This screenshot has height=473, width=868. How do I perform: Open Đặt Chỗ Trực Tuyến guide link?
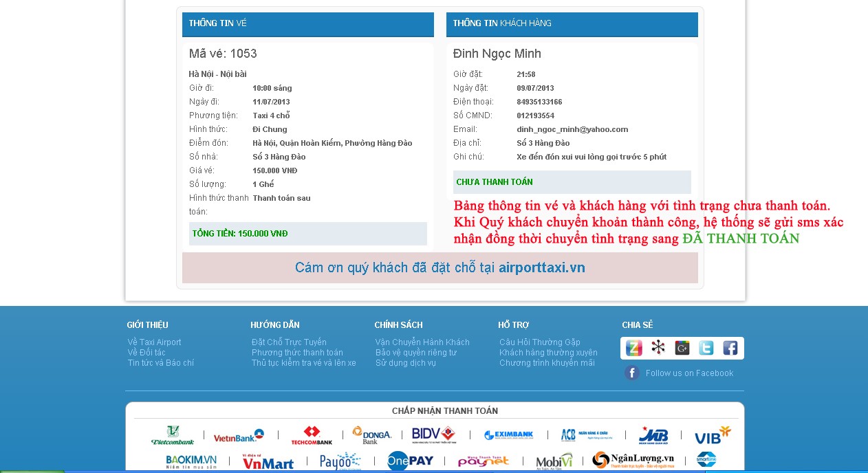click(289, 342)
